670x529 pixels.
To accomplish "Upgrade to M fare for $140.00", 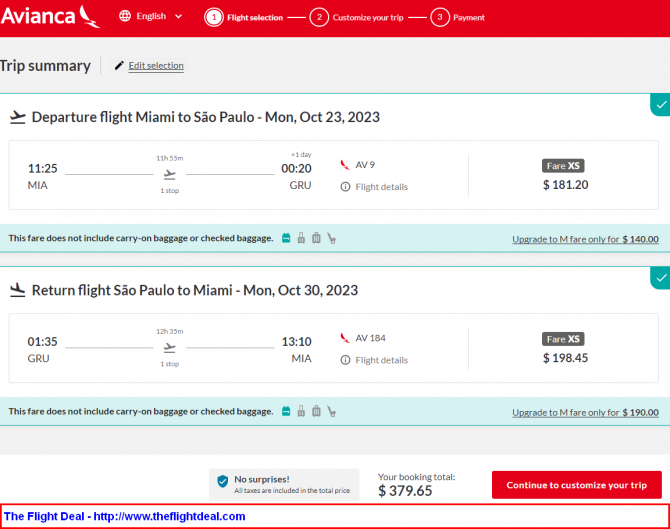I will click(585, 239).
